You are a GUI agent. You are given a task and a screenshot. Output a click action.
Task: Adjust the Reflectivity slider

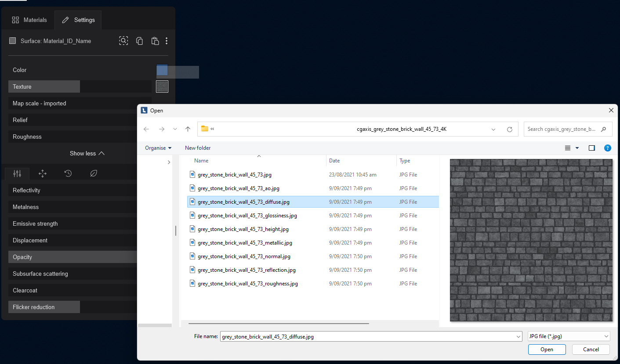[x=73, y=190]
